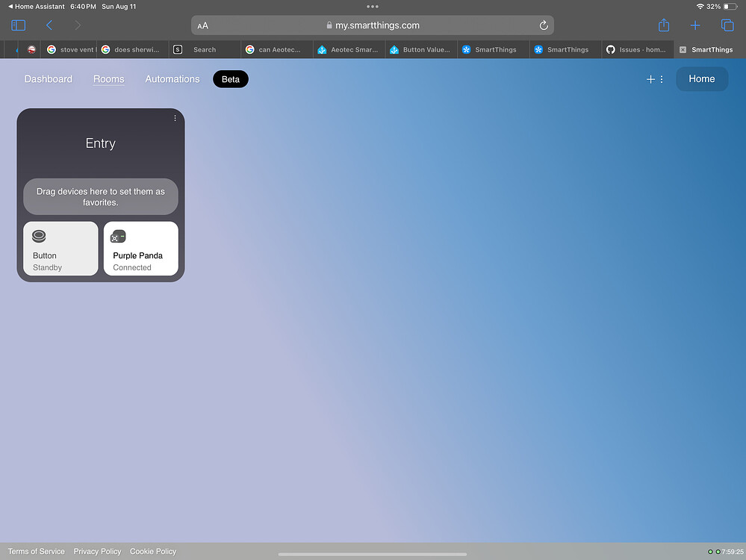Open a new browser tab with the plus icon
Viewport: 746px width, 560px height.
[x=695, y=25]
